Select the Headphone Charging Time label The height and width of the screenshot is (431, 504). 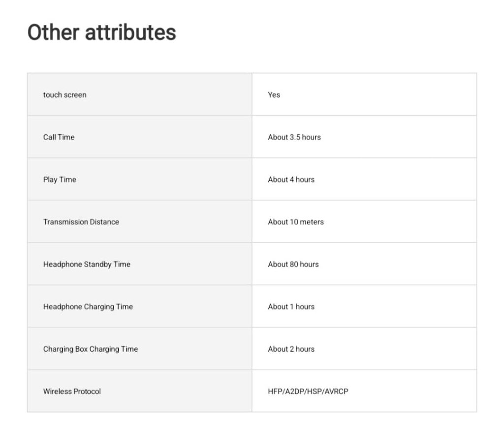point(88,307)
